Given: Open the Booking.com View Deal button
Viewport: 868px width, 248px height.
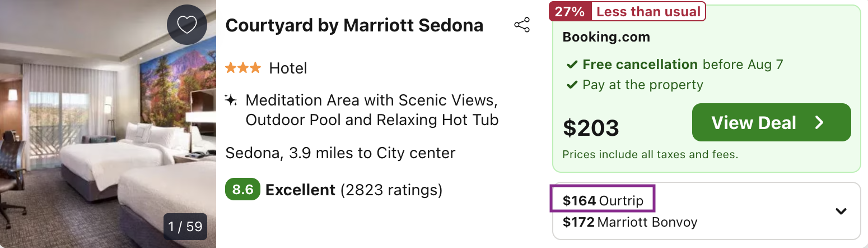Looking at the screenshot, I should [x=772, y=122].
